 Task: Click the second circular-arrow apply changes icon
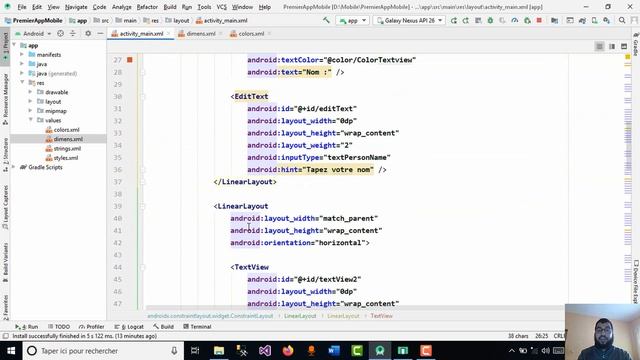point(466,20)
